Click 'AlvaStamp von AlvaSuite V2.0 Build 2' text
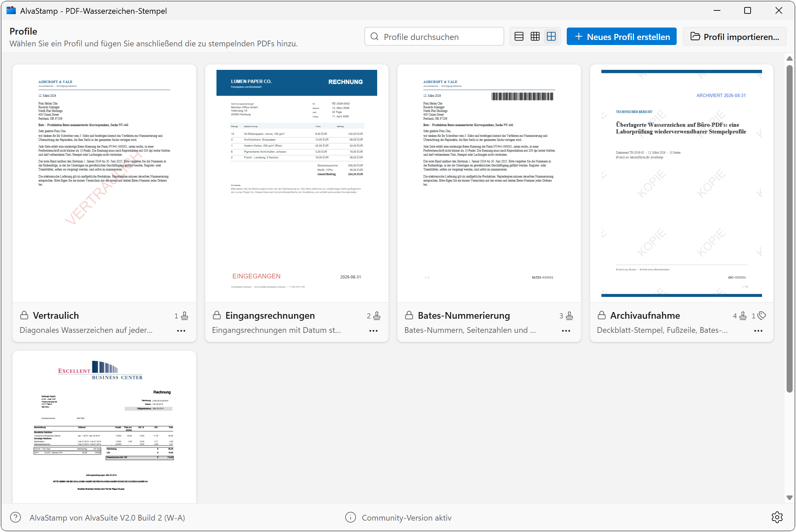 click(107, 518)
